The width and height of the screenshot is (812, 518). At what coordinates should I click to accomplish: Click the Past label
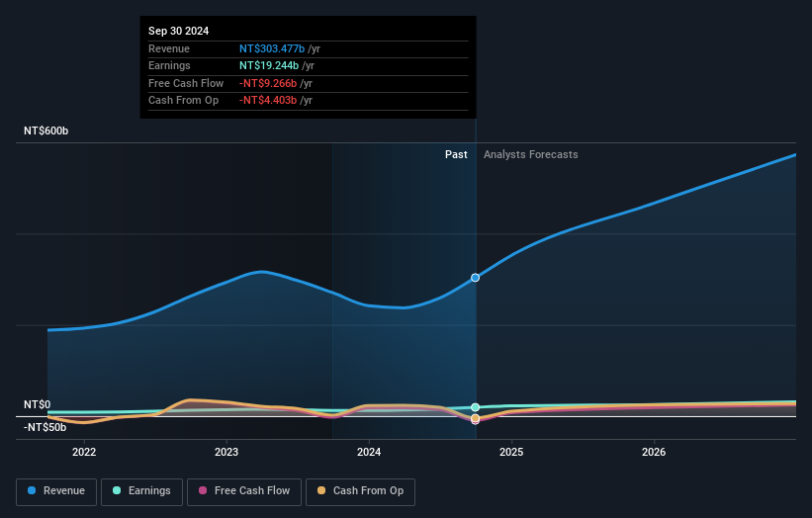click(x=456, y=154)
